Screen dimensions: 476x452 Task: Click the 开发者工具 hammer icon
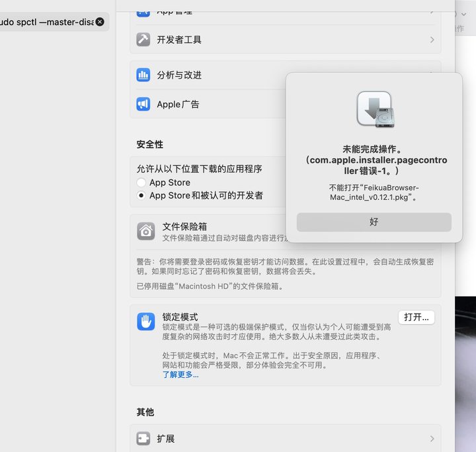(143, 40)
